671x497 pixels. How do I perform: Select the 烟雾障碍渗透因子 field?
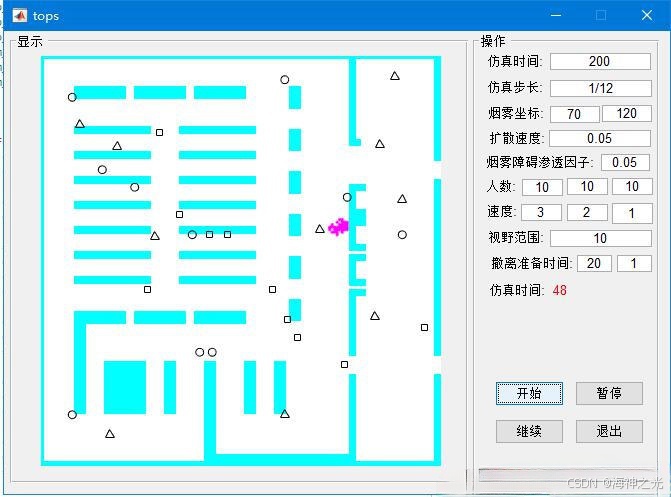click(625, 162)
